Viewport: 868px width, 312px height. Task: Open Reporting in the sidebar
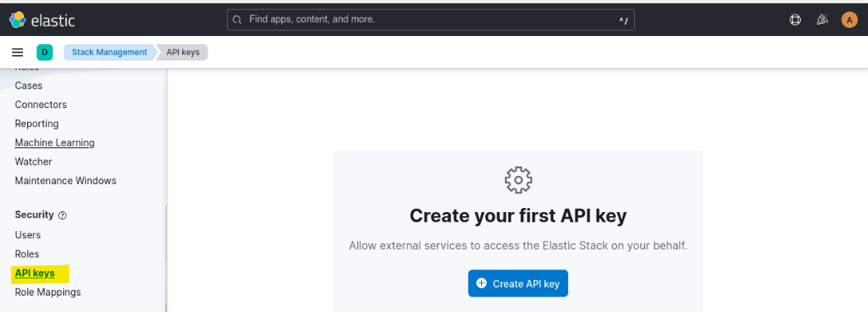37,124
